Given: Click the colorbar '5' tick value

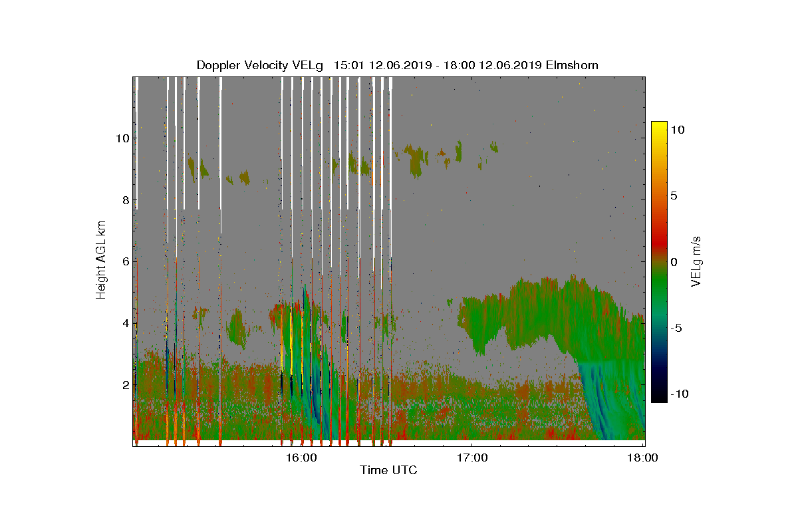Looking at the screenshot, I should coord(674,196).
